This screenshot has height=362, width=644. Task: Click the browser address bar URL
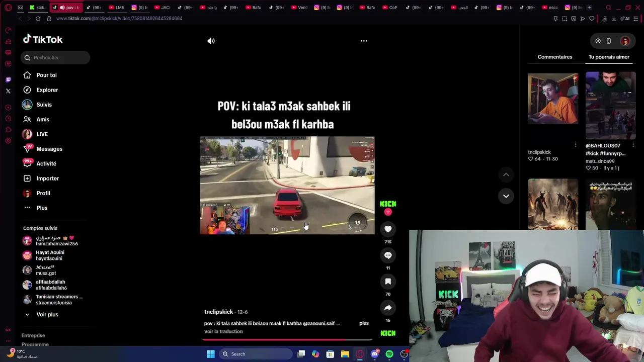119,19
